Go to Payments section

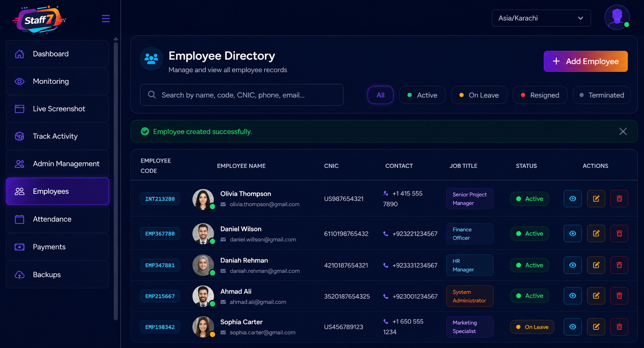pos(57,247)
